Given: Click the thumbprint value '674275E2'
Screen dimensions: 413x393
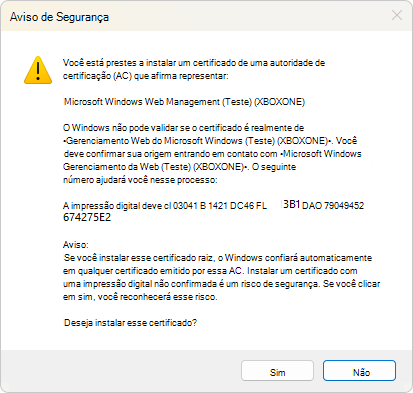Looking at the screenshot, I should tap(87, 218).
